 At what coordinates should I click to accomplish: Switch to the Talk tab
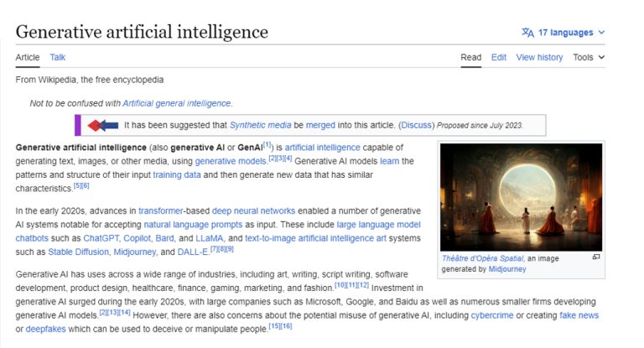tap(58, 57)
